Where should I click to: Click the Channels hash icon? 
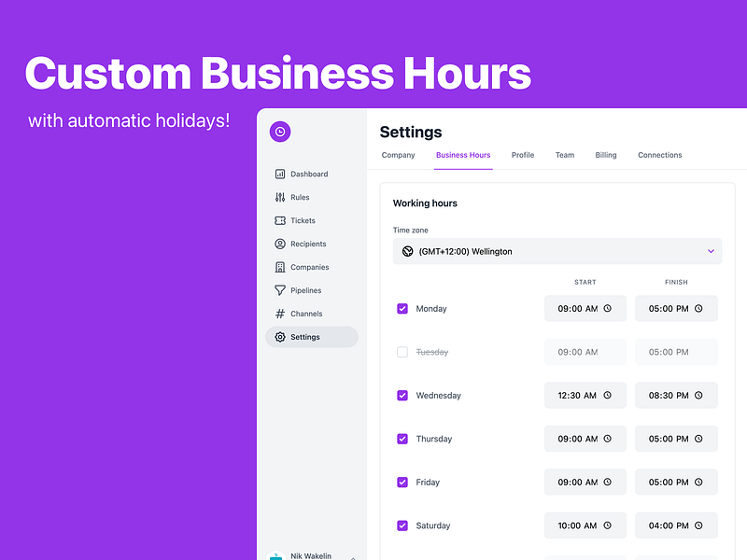280,314
